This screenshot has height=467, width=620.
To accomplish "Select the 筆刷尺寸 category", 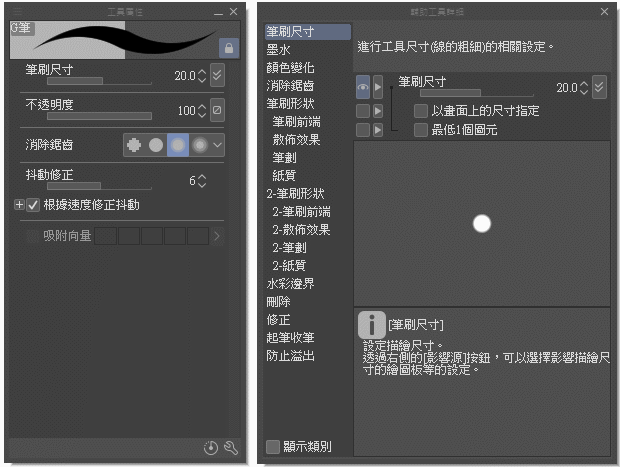I will click(308, 32).
